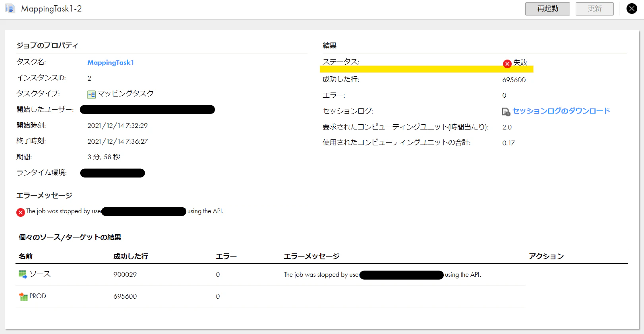
Task: Click the source row table icon
Action: 23,274
